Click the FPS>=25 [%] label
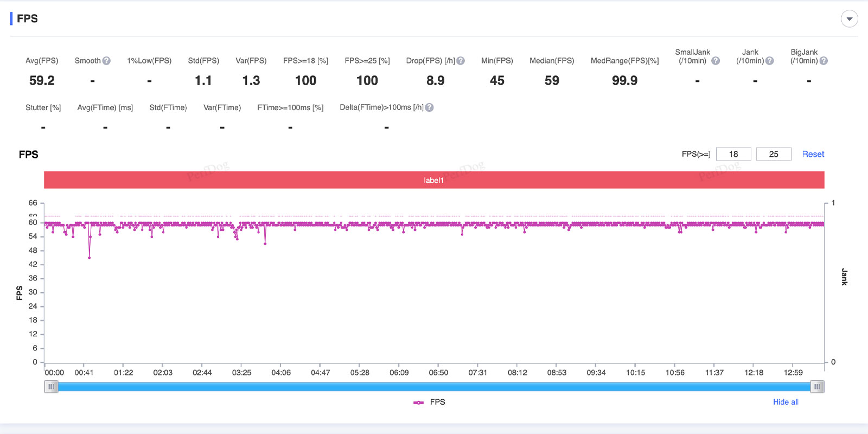The image size is (868, 434). click(367, 61)
